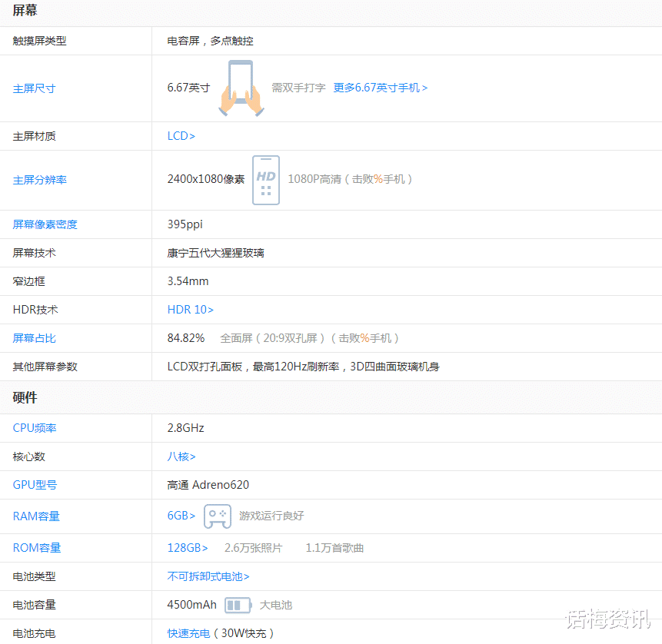The height and width of the screenshot is (644, 662).
Task: Click the HD 1080P badge icon
Action: [265, 180]
